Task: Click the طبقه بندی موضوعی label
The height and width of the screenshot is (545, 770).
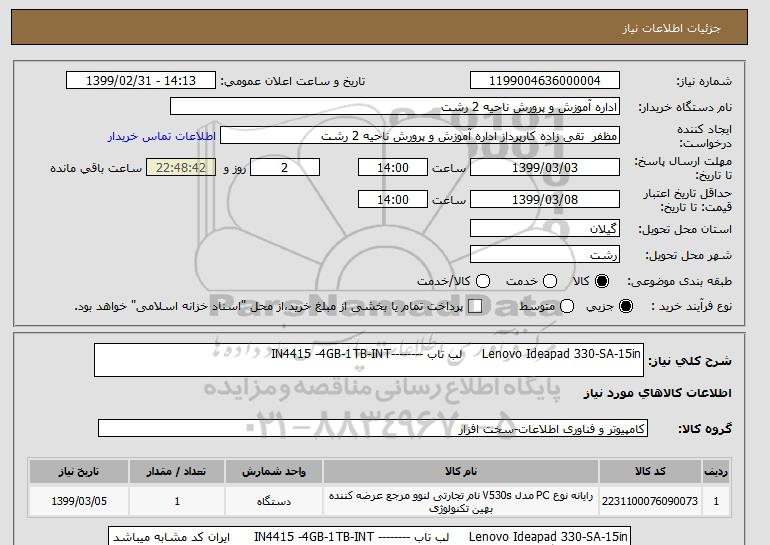Action: (x=679, y=281)
